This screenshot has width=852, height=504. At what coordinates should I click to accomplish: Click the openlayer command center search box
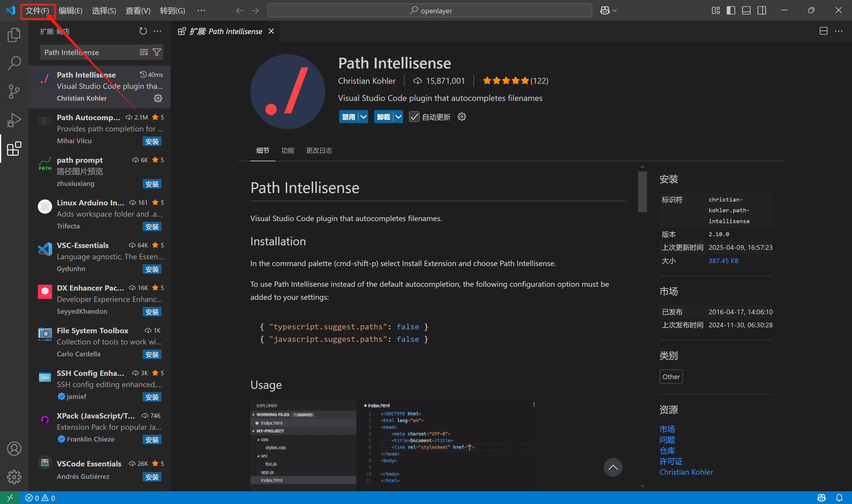(x=430, y=11)
